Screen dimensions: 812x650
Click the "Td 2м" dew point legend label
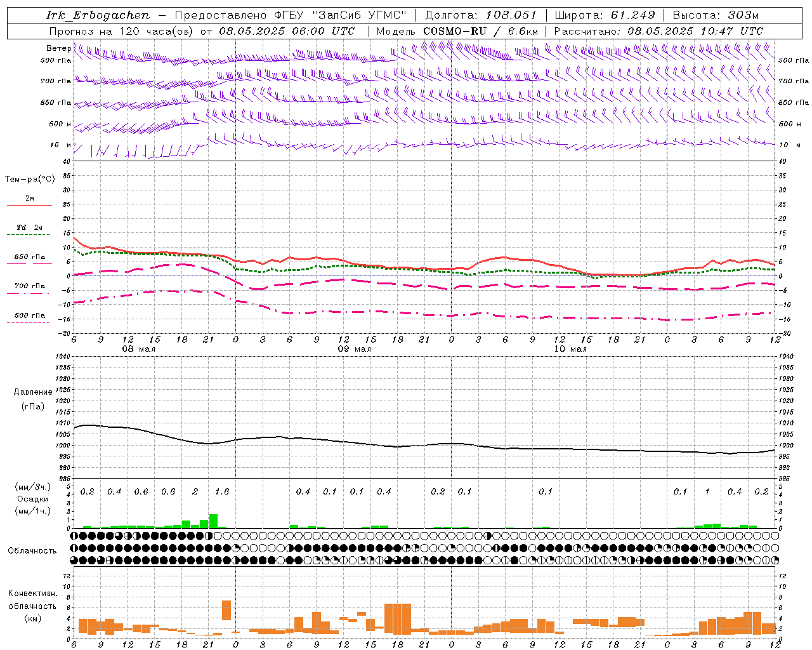click(29, 227)
